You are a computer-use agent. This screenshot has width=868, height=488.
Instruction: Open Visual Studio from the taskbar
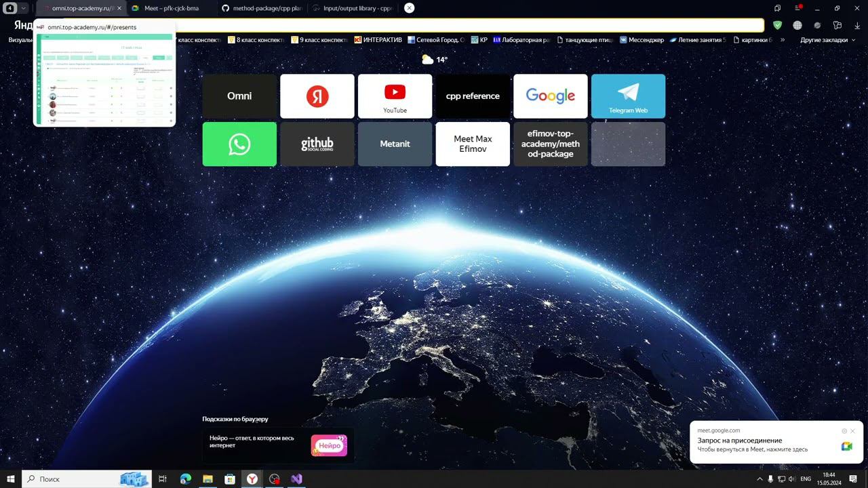coord(296,479)
